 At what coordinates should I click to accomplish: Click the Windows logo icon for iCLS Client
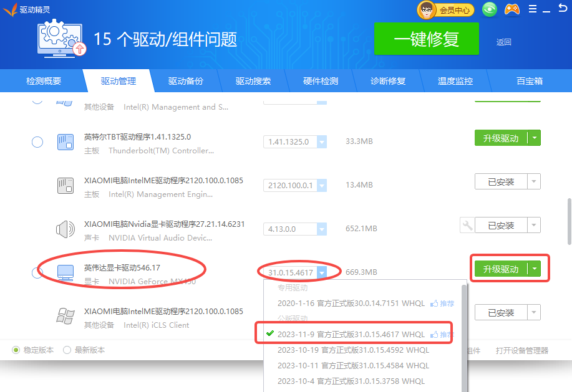(x=65, y=316)
